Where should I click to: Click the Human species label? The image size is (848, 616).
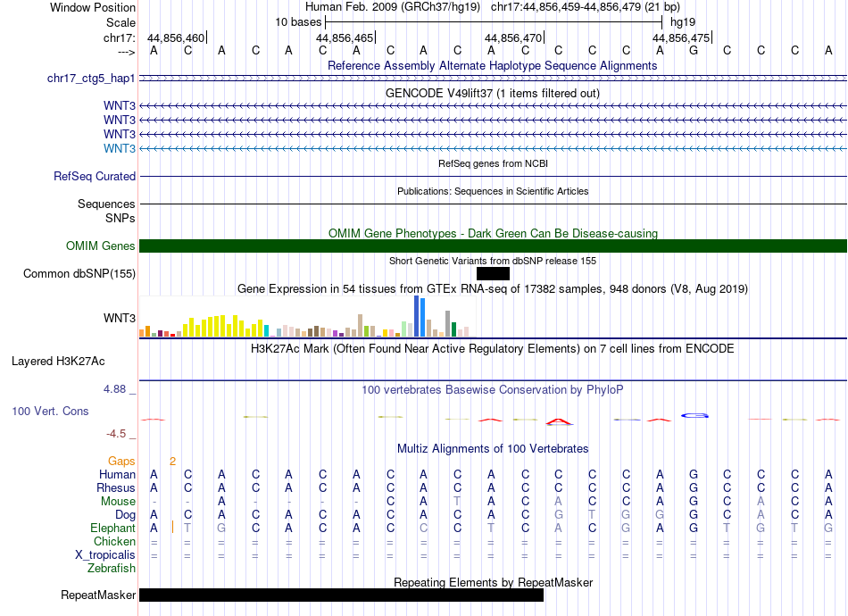(x=117, y=474)
